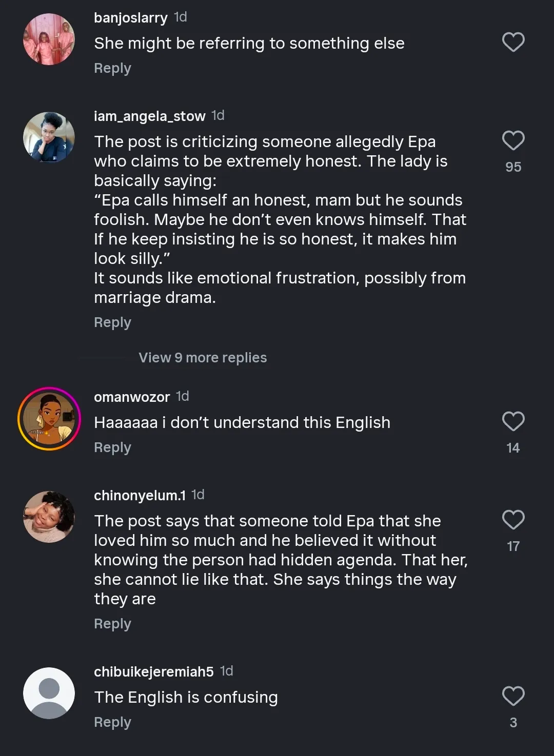Reply to chinonyelum.1's comment
Image resolution: width=554 pixels, height=756 pixels.
click(x=112, y=624)
